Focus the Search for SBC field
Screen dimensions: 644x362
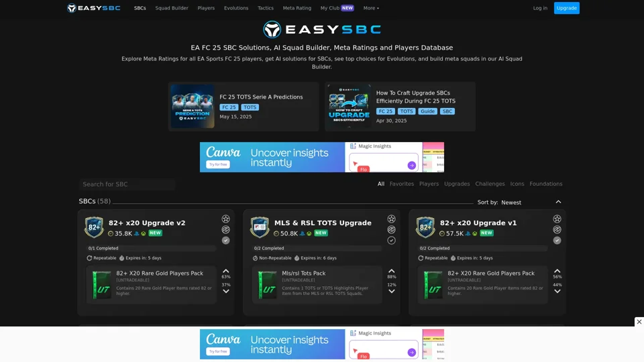tap(127, 184)
